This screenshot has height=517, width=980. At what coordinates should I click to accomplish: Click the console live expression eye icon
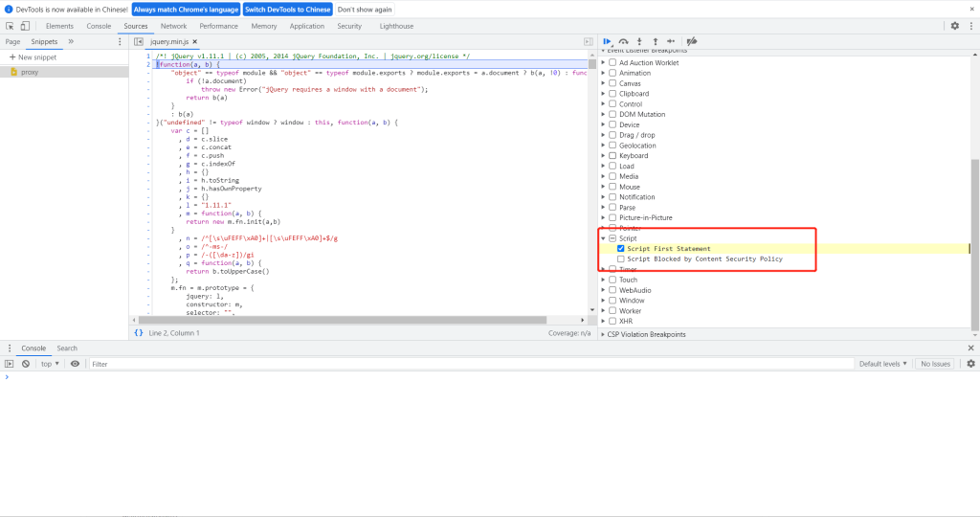click(x=75, y=364)
